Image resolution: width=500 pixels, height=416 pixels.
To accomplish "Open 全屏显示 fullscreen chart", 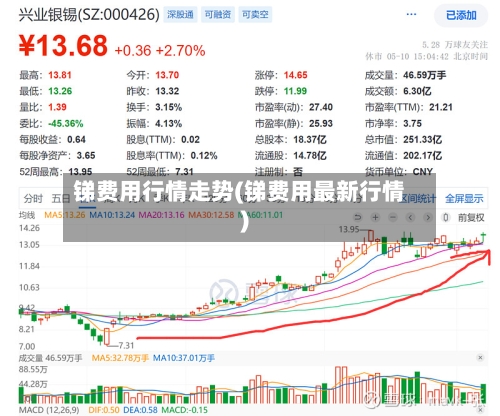I will click(464, 199).
